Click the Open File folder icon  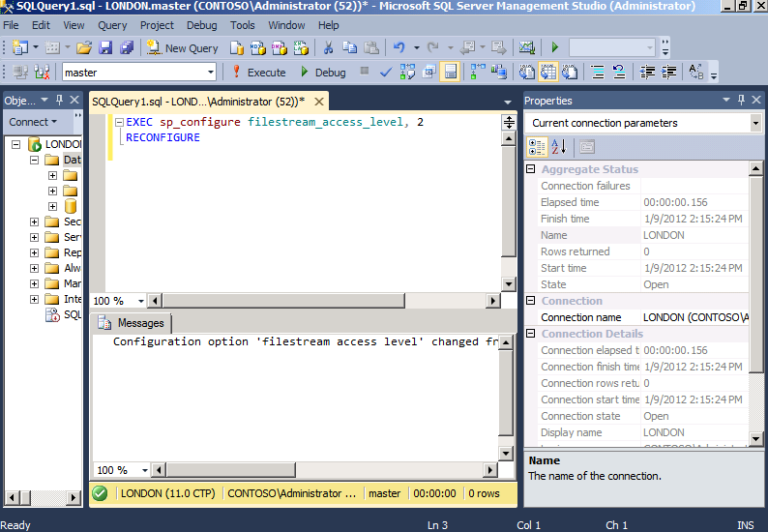(x=84, y=47)
